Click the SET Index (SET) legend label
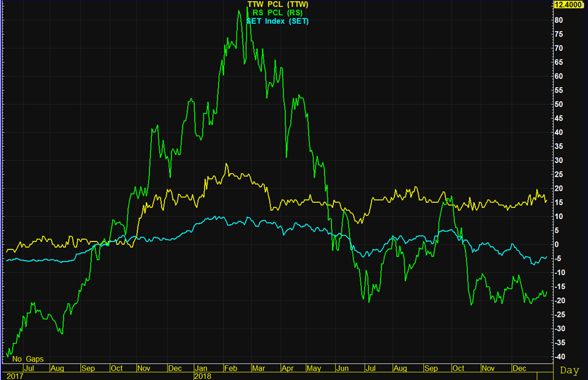The height and width of the screenshot is (380, 588). pos(278,21)
